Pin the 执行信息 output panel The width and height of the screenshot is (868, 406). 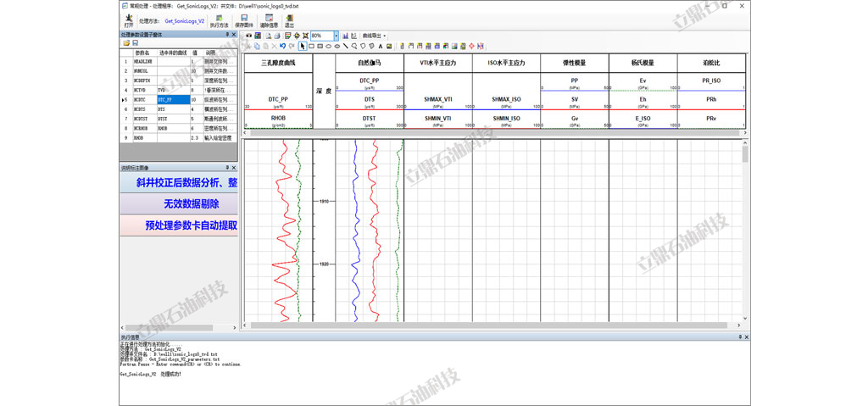(740, 336)
